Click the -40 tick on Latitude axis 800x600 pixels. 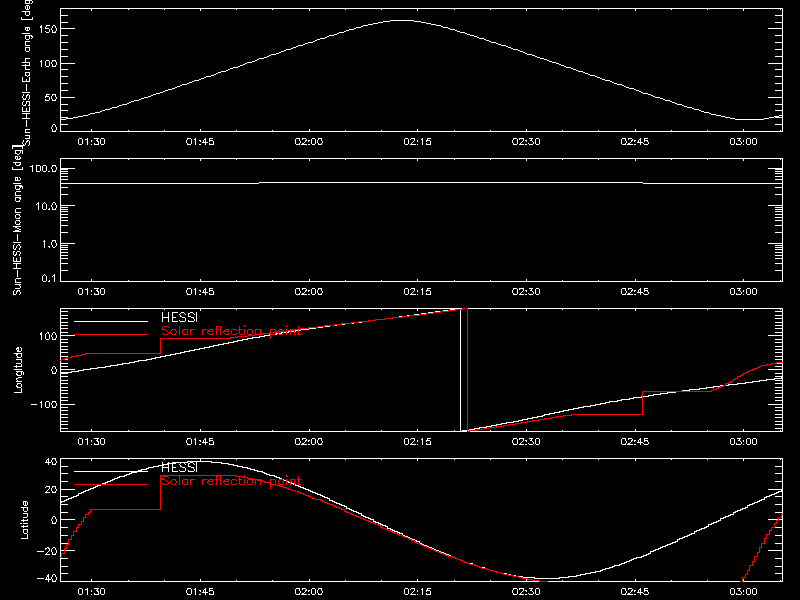tap(47, 578)
